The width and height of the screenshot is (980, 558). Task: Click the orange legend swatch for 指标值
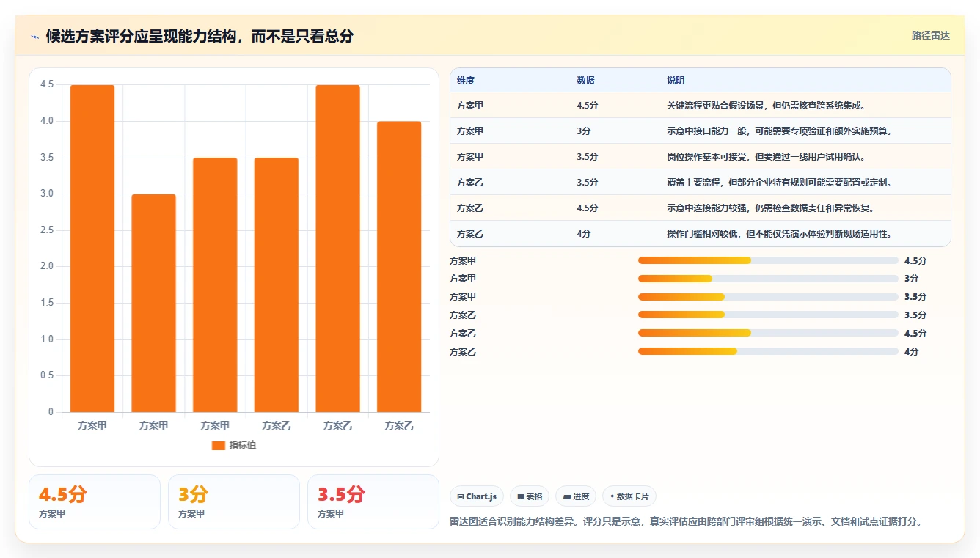pyautogui.click(x=218, y=445)
